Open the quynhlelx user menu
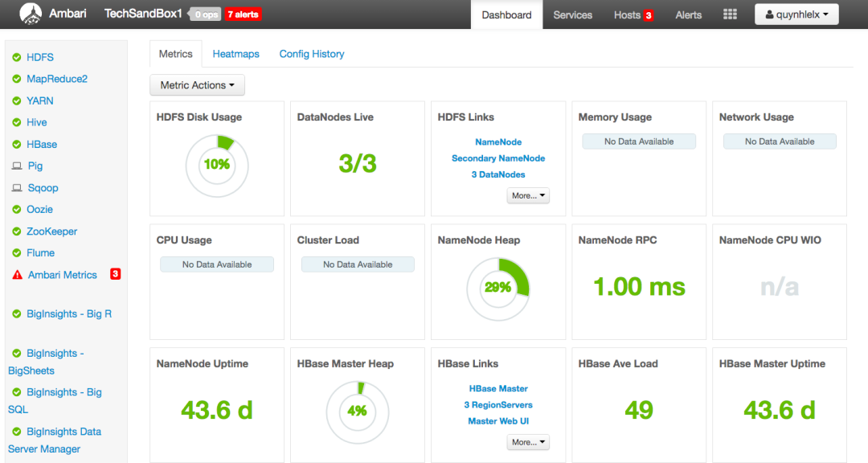 click(796, 14)
